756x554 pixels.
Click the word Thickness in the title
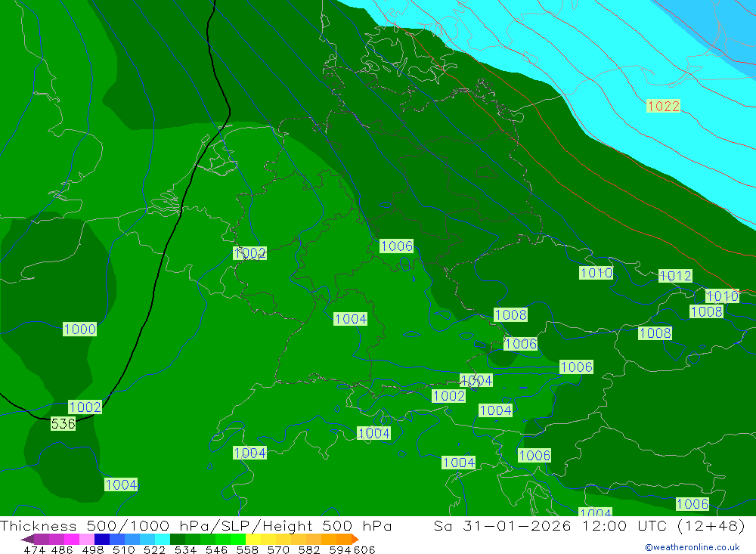[39, 525]
